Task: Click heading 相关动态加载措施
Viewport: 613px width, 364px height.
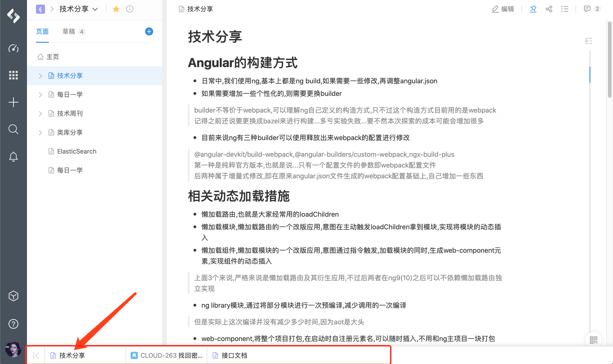Action: pos(239,196)
